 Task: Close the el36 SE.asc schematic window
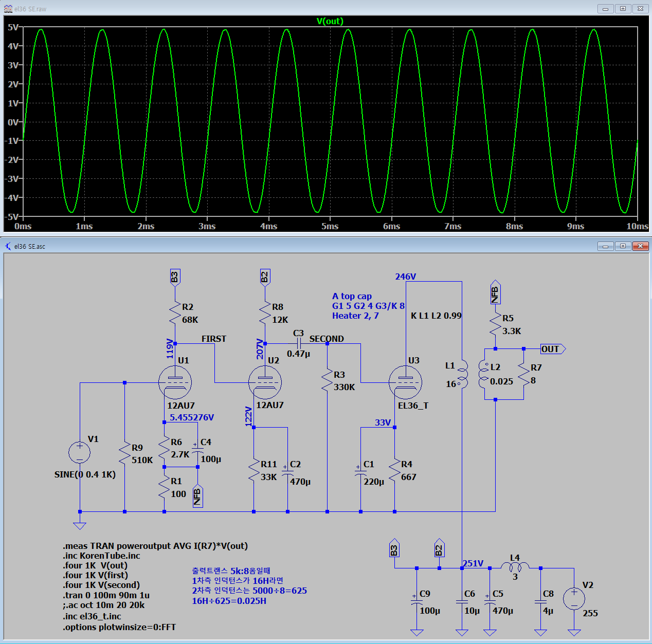[x=640, y=246]
